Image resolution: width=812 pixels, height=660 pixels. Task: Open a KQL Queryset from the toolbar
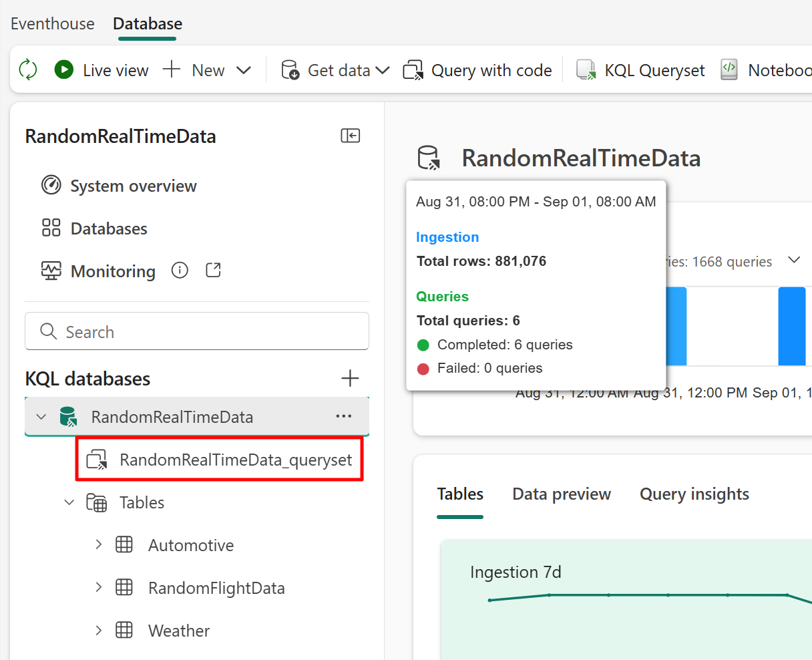pos(586,69)
